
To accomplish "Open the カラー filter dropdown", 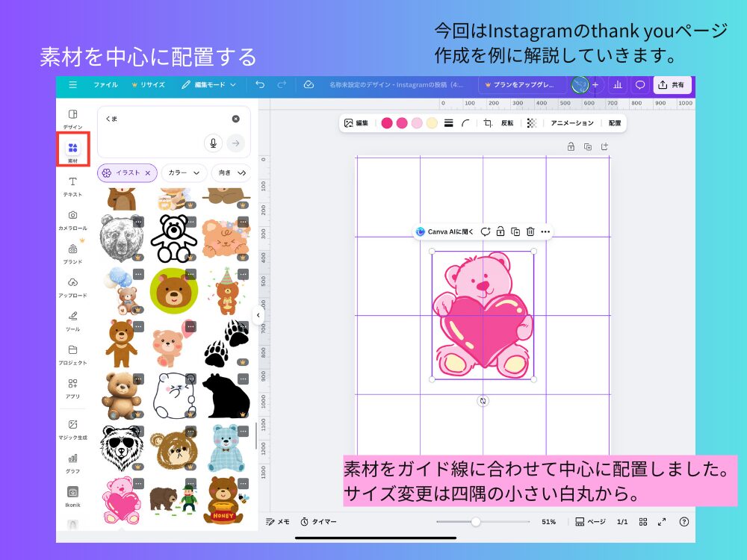I will pos(182,172).
